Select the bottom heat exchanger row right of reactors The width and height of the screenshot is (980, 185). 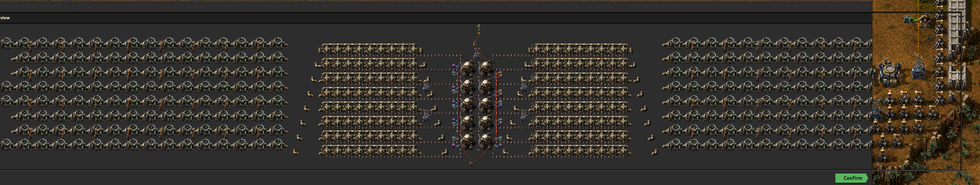581,150
